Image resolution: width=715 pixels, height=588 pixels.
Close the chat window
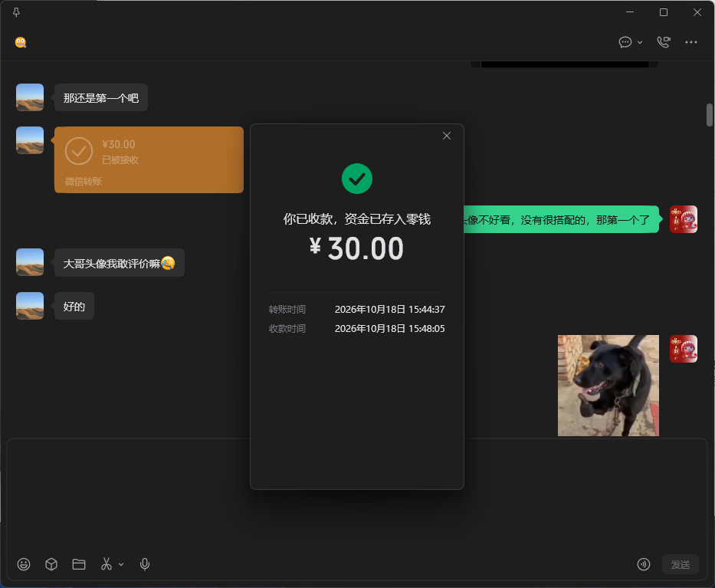[697, 12]
